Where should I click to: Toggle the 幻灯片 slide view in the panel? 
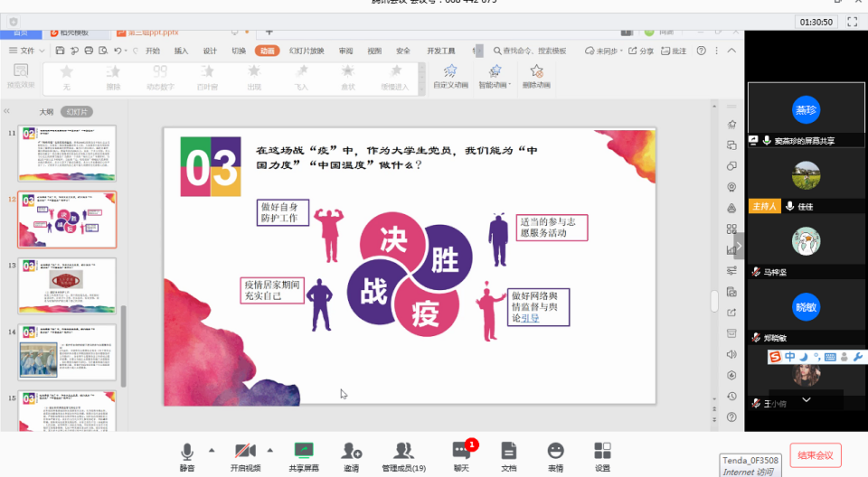77,112
